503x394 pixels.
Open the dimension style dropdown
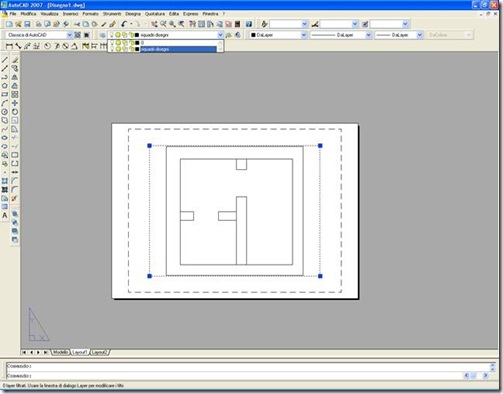[355, 24]
